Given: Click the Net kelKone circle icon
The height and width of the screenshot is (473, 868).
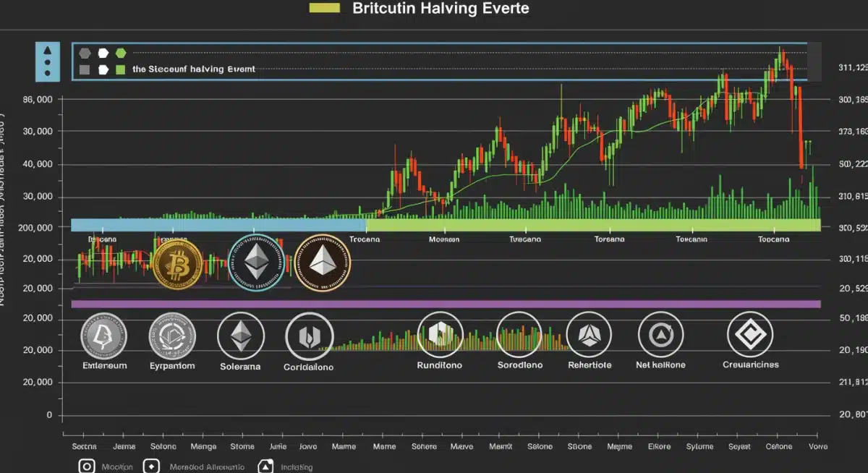Looking at the screenshot, I should (x=660, y=334).
